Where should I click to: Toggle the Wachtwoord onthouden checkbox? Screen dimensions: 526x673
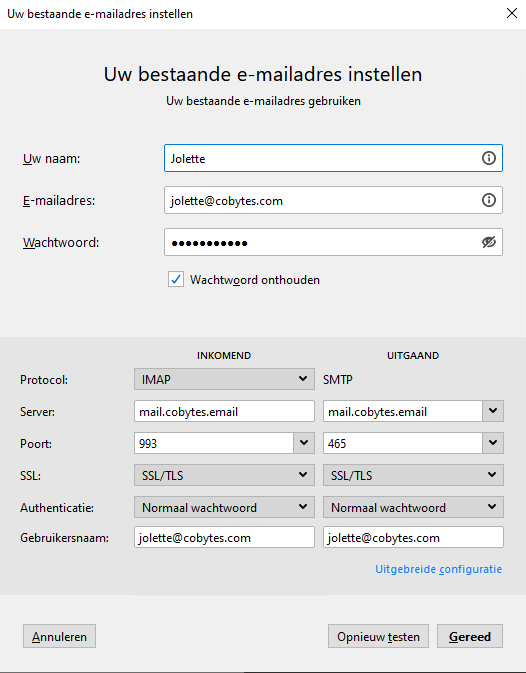pyautogui.click(x=176, y=279)
